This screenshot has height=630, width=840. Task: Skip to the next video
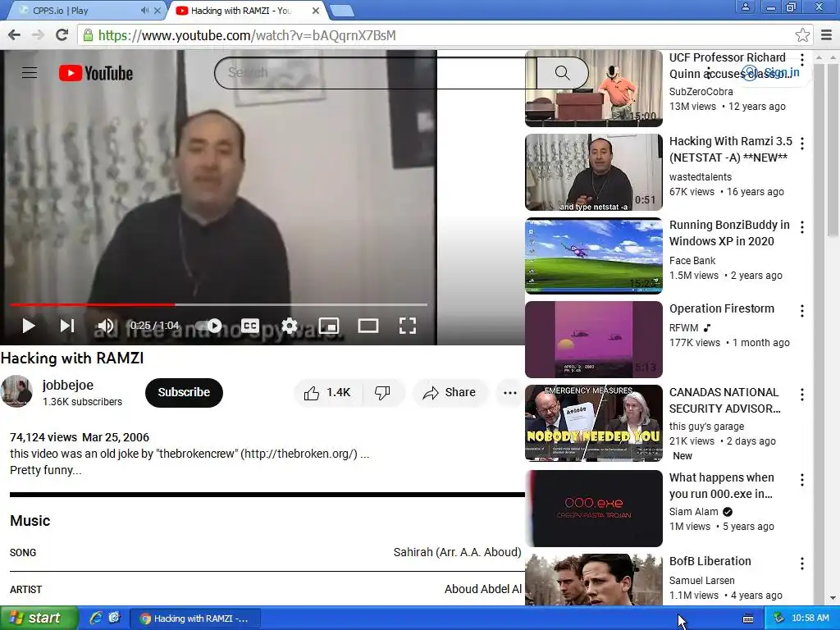(x=67, y=326)
